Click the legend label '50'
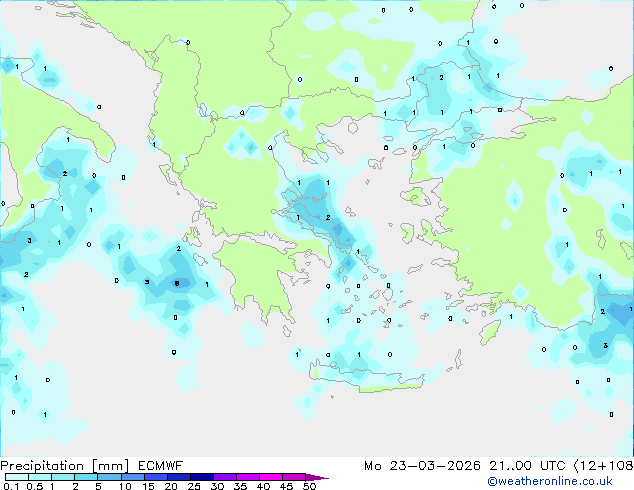The width and height of the screenshot is (634, 490). [x=309, y=486]
